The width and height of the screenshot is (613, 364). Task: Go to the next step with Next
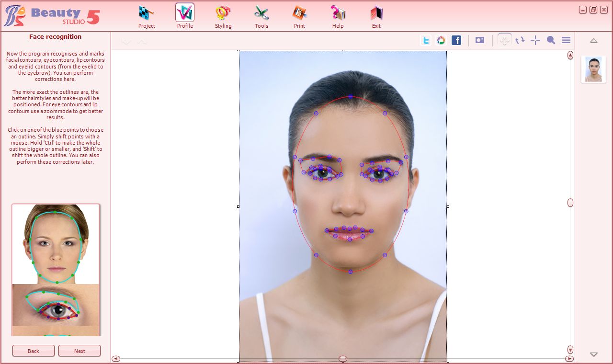click(x=79, y=351)
